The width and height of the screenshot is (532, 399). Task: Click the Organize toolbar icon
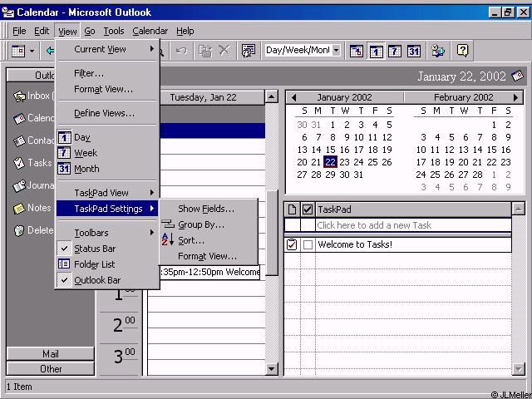pyautogui.click(x=248, y=51)
